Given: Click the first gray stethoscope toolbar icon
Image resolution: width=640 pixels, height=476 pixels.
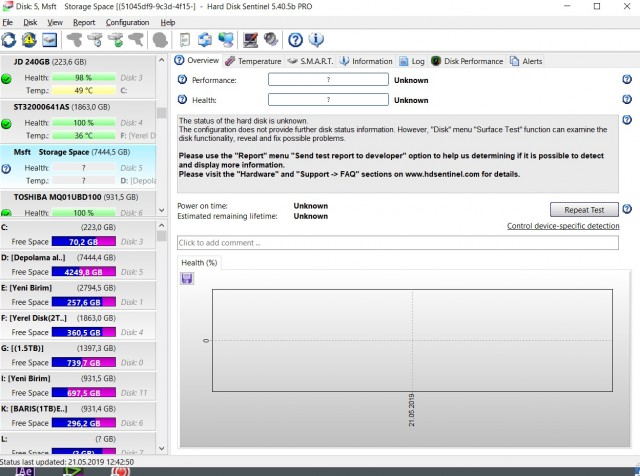Looking at the screenshot, I should (x=74, y=40).
